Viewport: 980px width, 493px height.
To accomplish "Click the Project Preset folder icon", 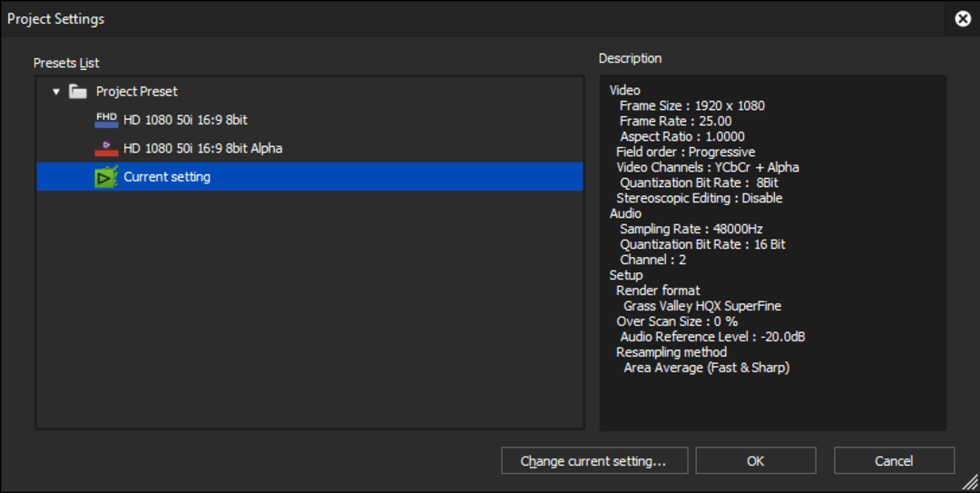I will tap(78, 92).
